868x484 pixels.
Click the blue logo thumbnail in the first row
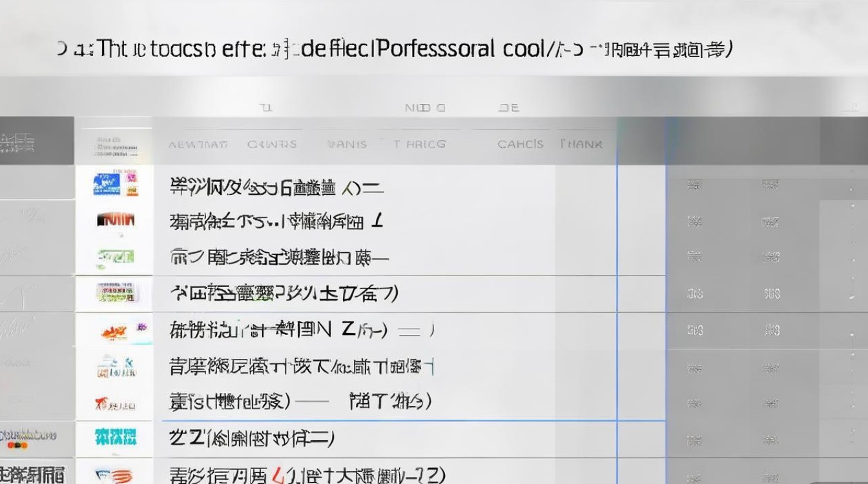107,184
